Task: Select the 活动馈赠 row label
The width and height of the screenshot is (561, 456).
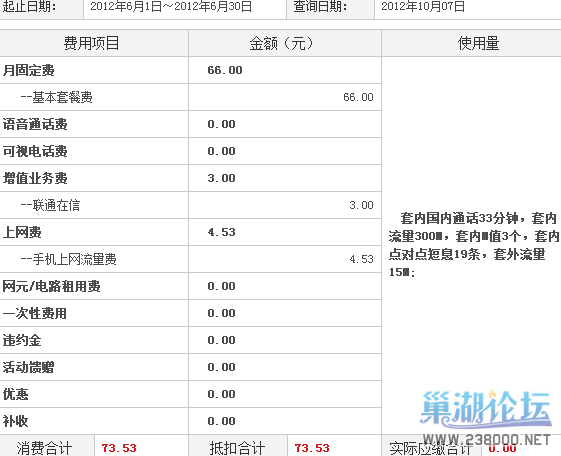Action: pyautogui.click(x=29, y=367)
